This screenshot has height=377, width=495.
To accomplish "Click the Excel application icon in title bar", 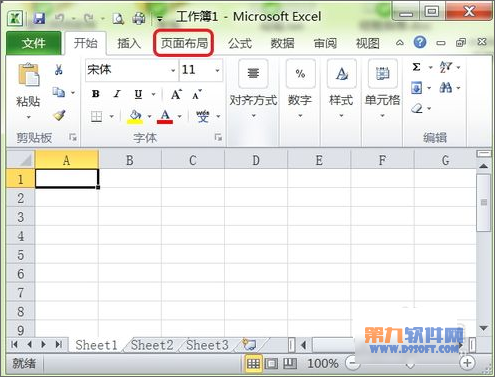I will [15, 18].
